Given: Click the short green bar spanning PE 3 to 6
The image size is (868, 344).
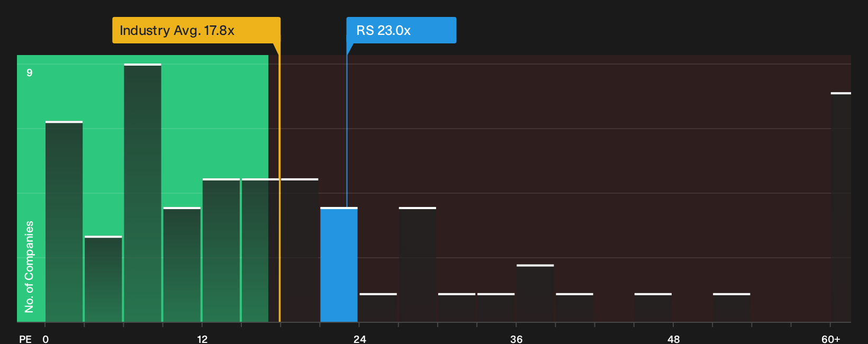Looking at the screenshot, I should point(103,279).
